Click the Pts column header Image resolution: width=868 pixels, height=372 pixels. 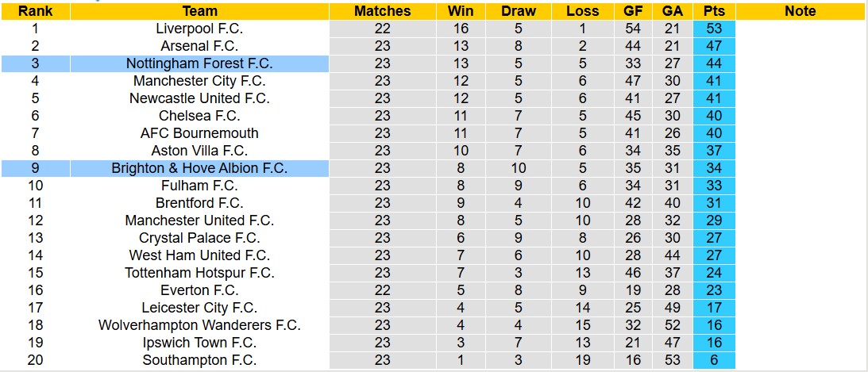point(713,11)
